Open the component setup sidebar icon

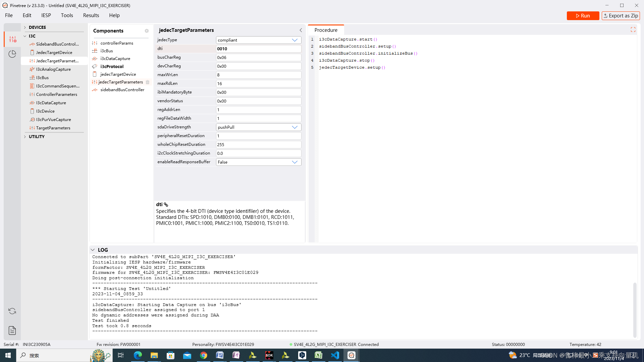pyautogui.click(x=12, y=39)
